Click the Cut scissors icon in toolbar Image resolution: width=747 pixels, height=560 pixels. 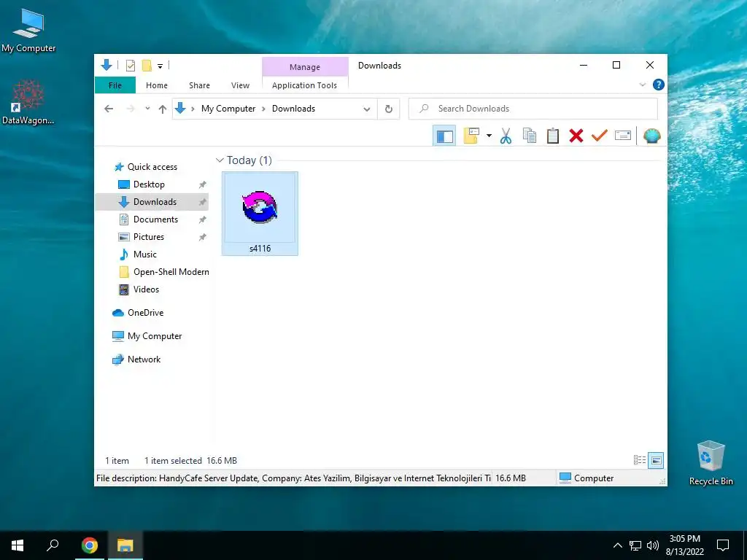pyautogui.click(x=506, y=136)
